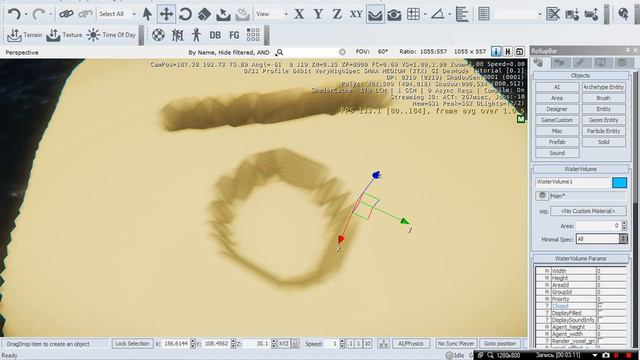Image resolution: width=640 pixels, height=360 pixels.
Task: Open undo history dropdown arrow
Action: [26, 14]
